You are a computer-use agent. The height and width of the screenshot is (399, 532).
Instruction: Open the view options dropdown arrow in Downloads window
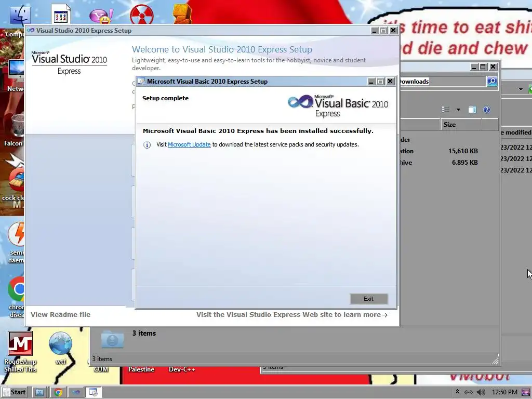click(x=458, y=110)
